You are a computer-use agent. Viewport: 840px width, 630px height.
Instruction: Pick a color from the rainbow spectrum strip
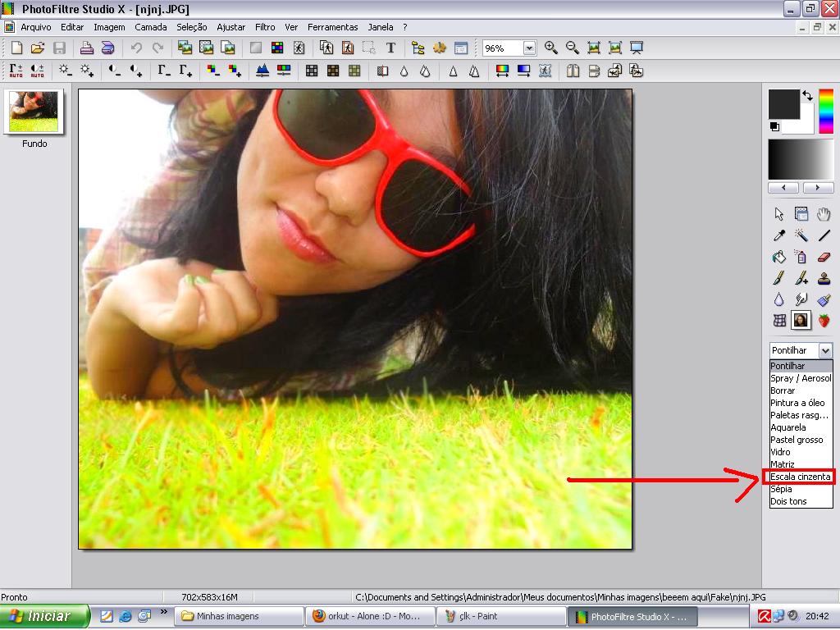click(826, 112)
